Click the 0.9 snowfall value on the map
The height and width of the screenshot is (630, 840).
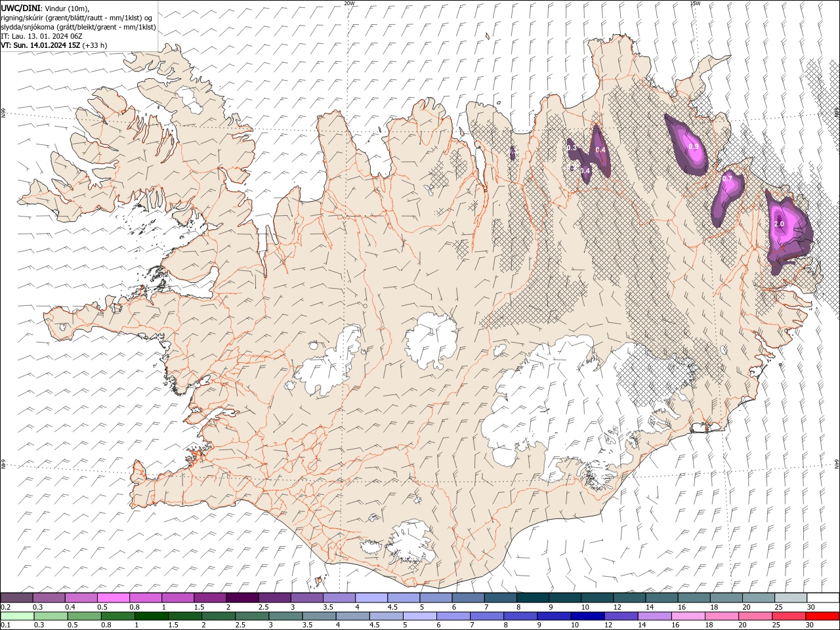click(693, 147)
